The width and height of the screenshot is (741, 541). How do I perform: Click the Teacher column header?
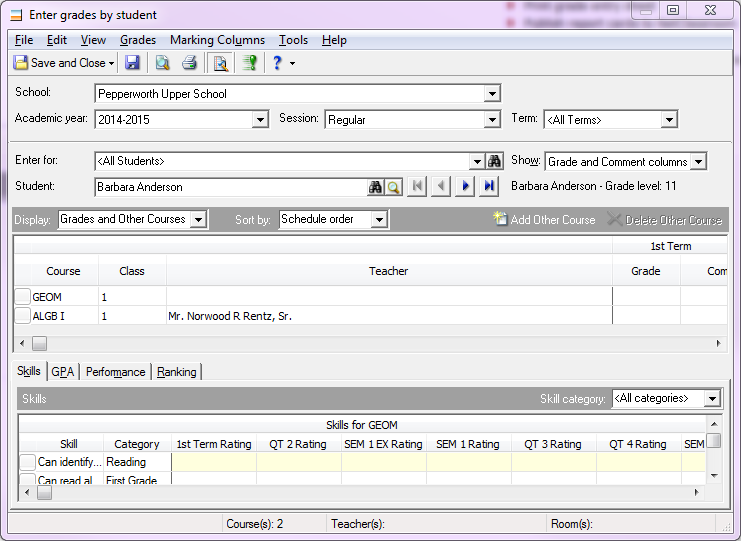(x=388, y=271)
